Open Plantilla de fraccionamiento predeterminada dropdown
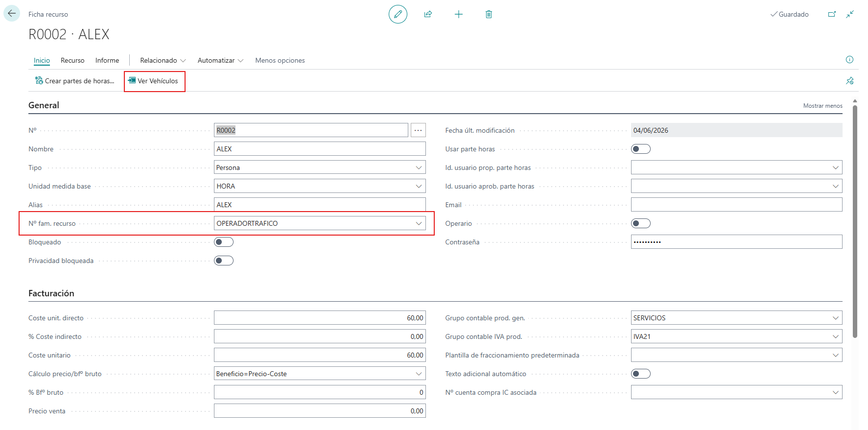 point(835,355)
